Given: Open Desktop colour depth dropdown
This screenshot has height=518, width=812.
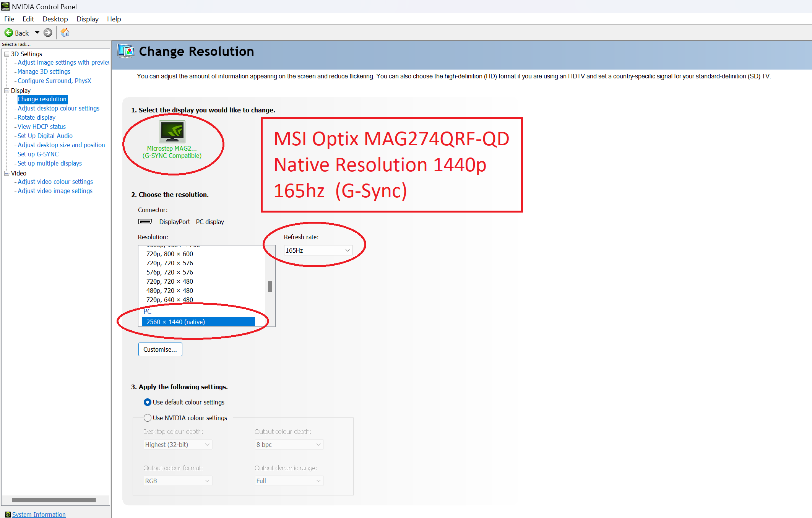Looking at the screenshot, I should [x=178, y=445].
